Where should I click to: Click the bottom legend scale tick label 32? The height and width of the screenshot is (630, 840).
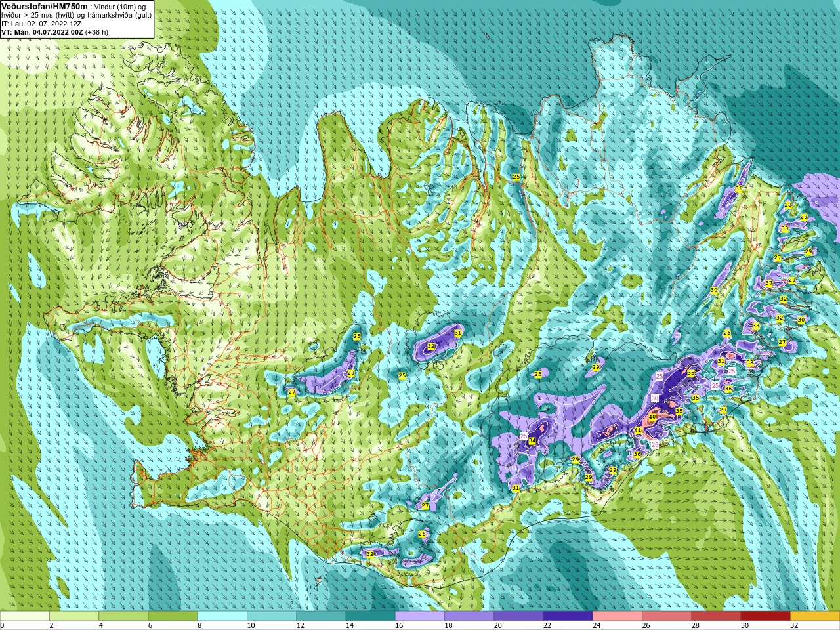794,625
